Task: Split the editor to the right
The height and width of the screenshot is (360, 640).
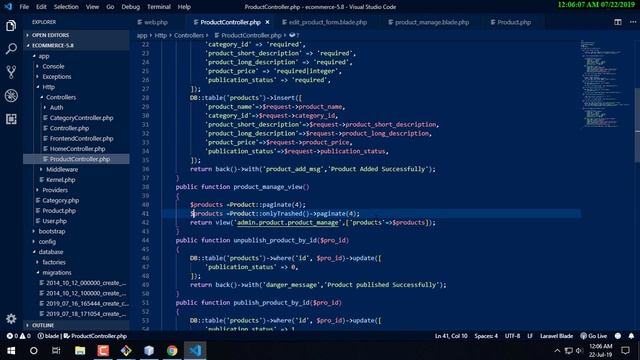Action: click(618, 22)
